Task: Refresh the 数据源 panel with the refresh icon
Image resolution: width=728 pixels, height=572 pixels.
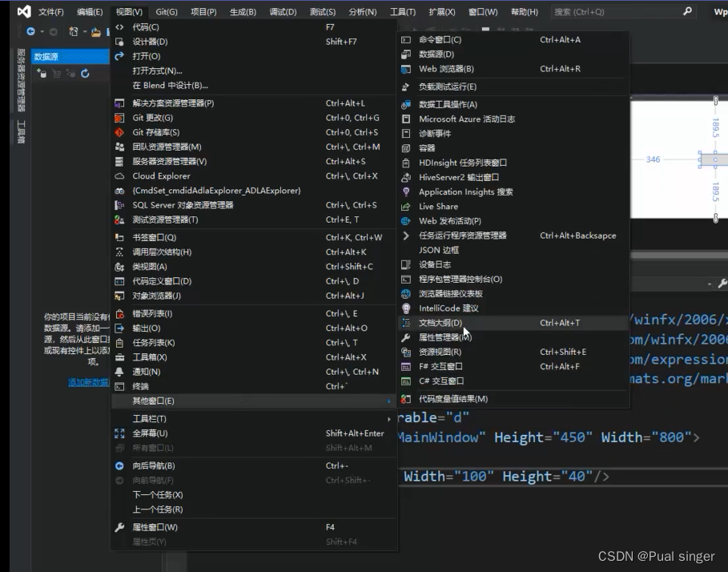Action: point(85,73)
